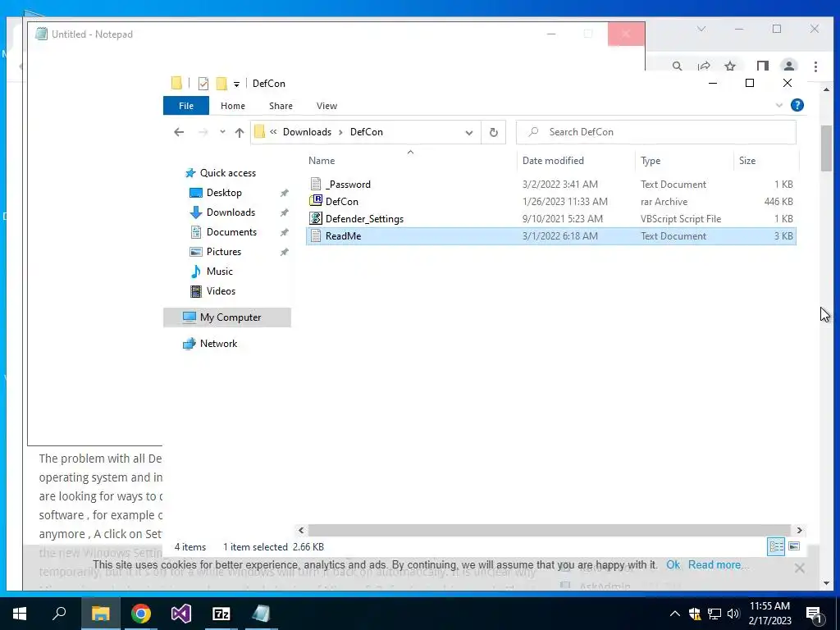Open the Share ribbon tab
The image size is (840, 630).
(x=281, y=106)
